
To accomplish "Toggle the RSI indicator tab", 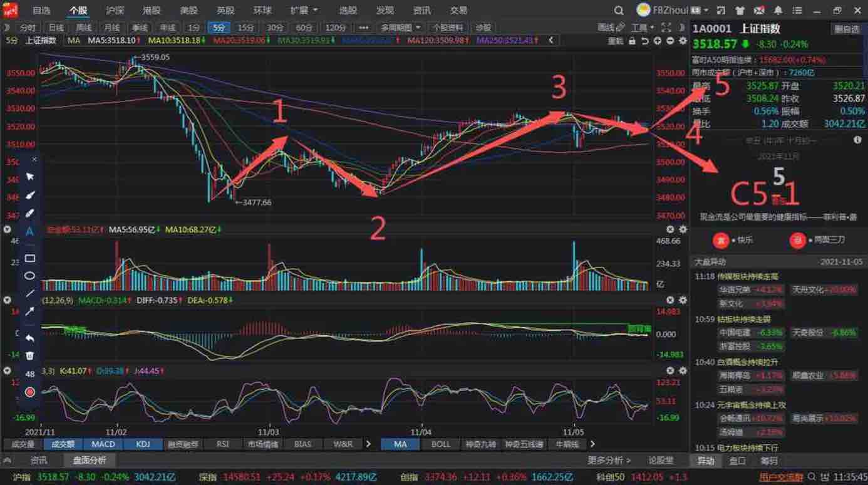I will [223, 444].
